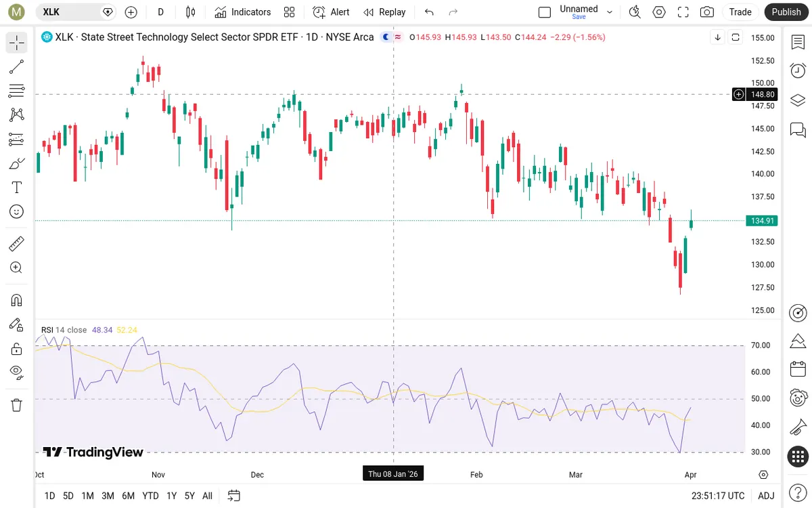Publish the chart idea
Image resolution: width=812 pixels, height=508 pixels.
pos(786,12)
